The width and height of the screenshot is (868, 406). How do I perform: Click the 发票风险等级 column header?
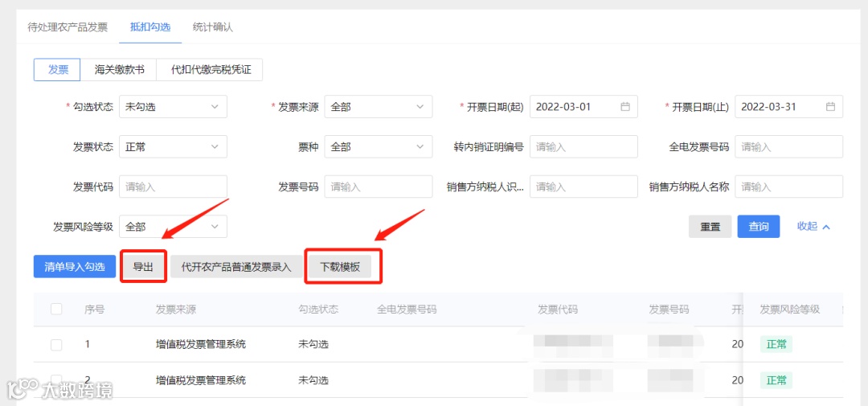pyautogui.click(x=789, y=309)
